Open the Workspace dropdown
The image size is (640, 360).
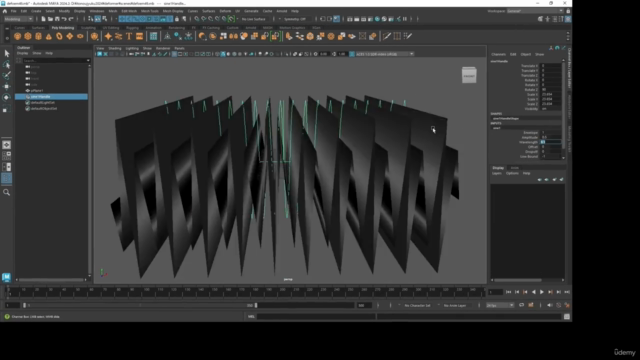point(535,11)
